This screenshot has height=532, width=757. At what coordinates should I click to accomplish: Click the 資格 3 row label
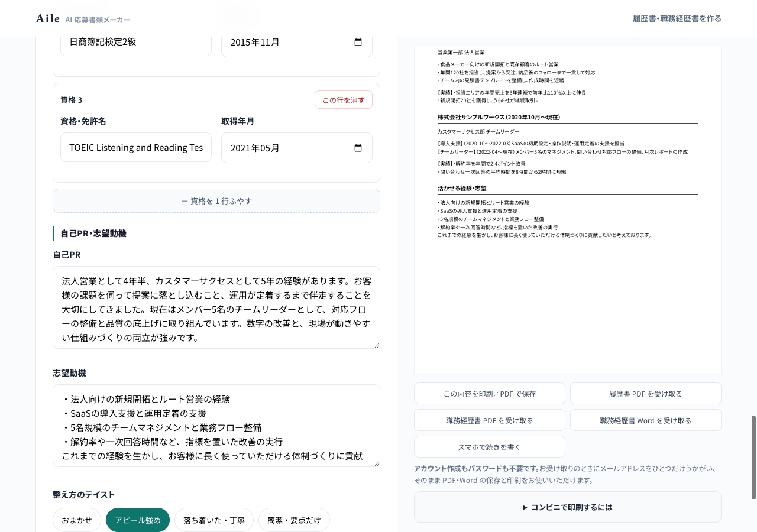[72, 100]
